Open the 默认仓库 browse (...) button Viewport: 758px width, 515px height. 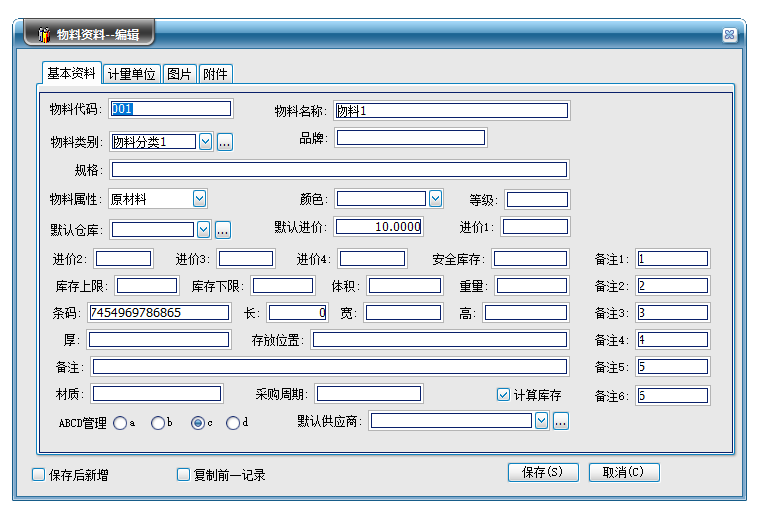point(222,230)
